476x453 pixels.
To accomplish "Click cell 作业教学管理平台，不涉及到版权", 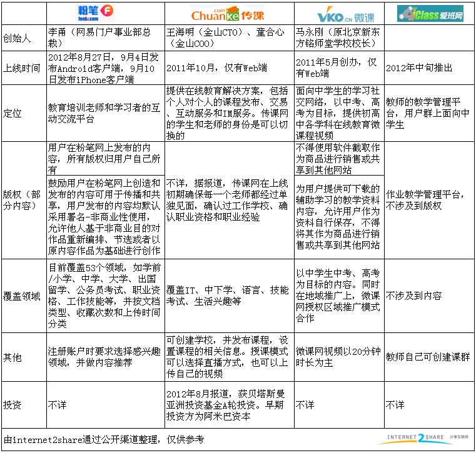I will (x=429, y=200).
